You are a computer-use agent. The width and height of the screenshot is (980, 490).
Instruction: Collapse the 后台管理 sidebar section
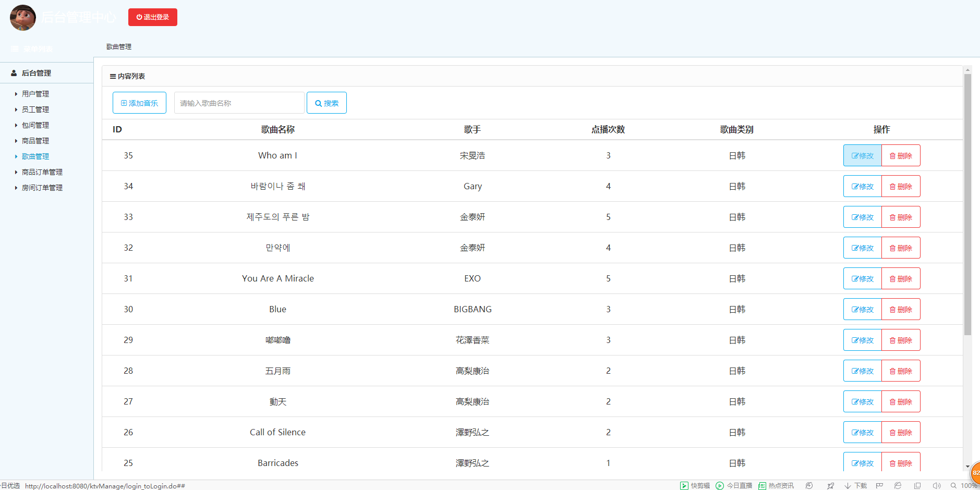[46, 73]
